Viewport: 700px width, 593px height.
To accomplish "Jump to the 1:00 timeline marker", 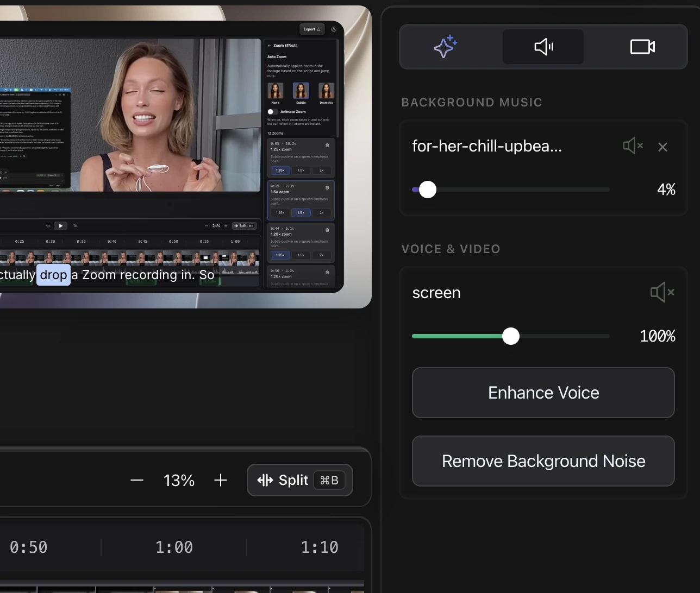I will coord(174,547).
